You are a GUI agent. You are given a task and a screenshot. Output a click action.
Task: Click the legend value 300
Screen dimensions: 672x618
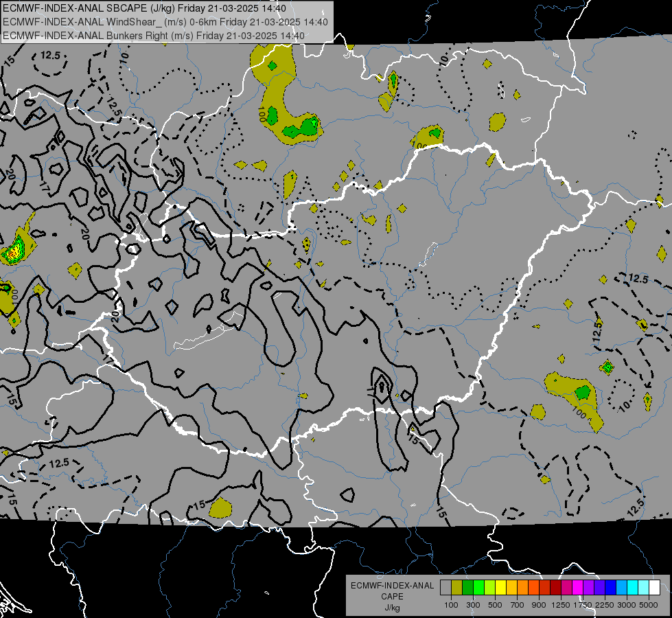point(473,605)
